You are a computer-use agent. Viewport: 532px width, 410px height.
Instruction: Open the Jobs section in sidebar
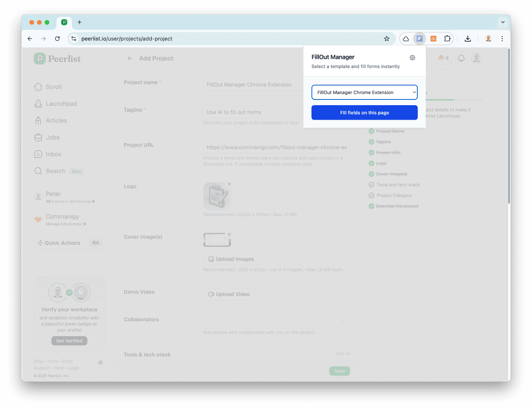[x=53, y=137]
